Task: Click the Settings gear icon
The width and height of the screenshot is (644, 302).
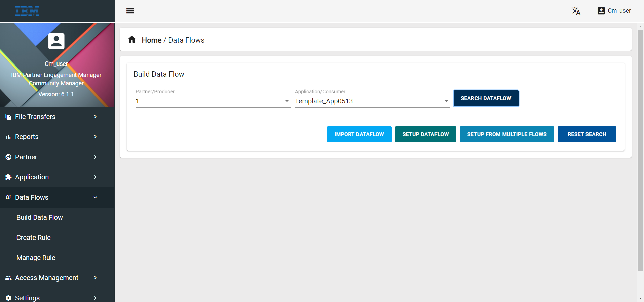Action: click(8, 298)
